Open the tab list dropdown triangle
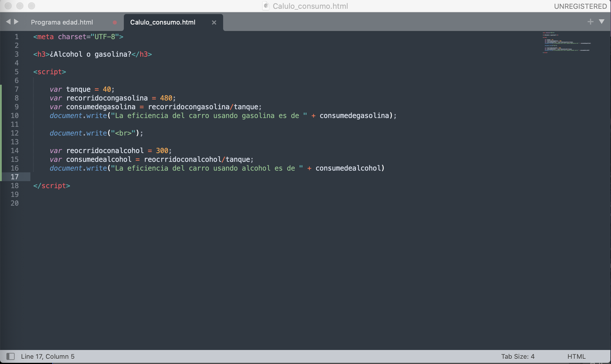 602,22
